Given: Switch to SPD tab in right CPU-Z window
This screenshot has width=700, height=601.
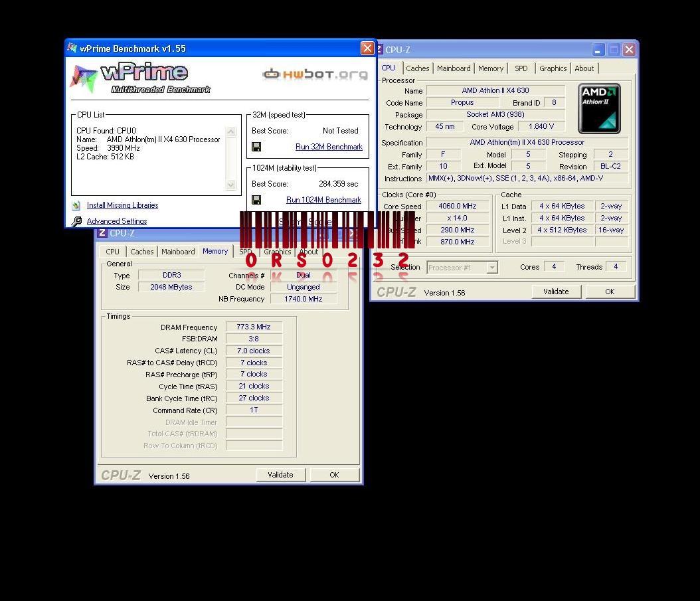Looking at the screenshot, I should [521, 68].
